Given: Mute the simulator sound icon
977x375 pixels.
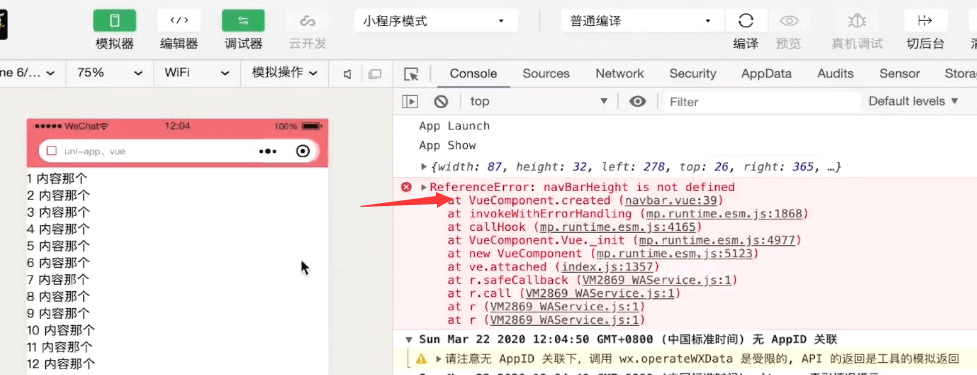Looking at the screenshot, I should (x=348, y=74).
